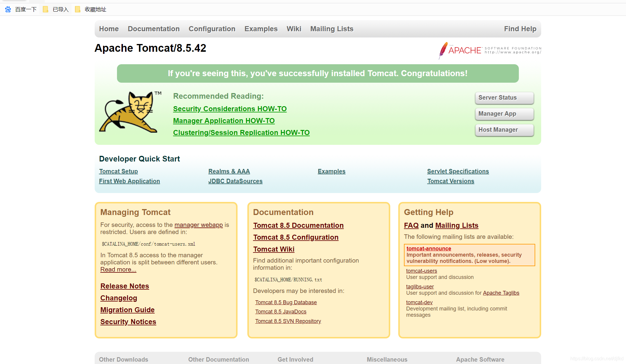Viewport: 626px width, 364px height.
Task: Click the Miscellaneous footer heading
Action: pos(387,360)
